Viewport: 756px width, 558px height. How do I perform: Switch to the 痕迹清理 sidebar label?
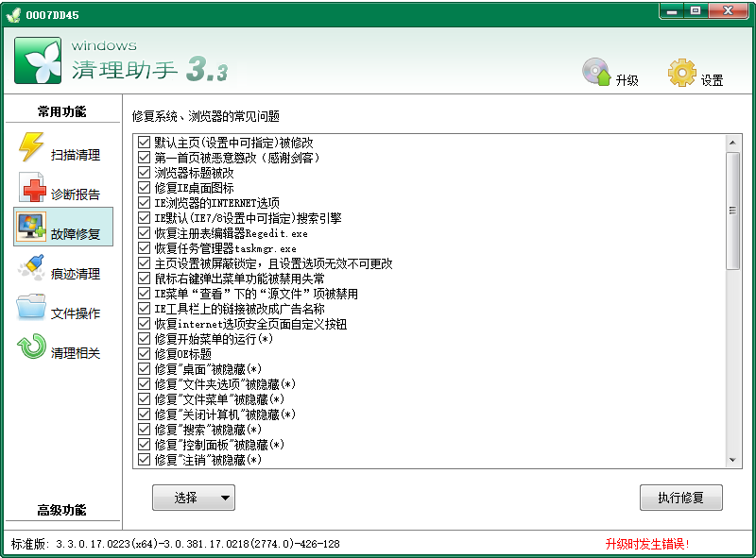pos(76,274)
